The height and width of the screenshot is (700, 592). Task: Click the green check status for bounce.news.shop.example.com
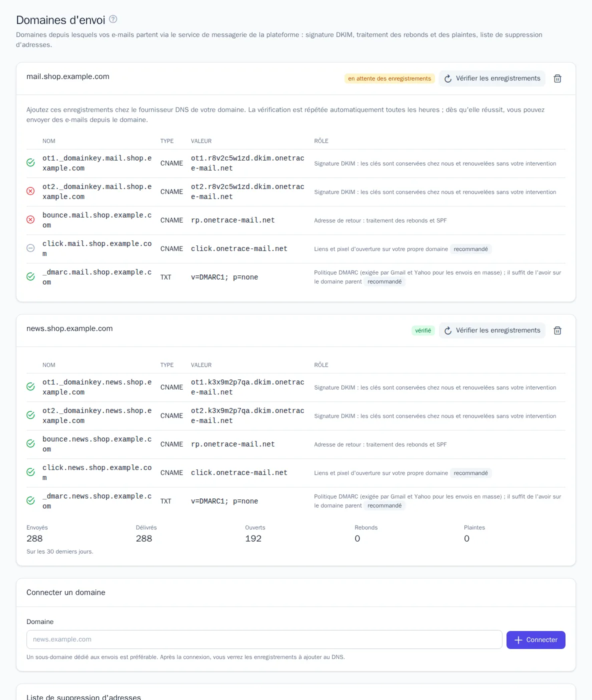point(30,444)
